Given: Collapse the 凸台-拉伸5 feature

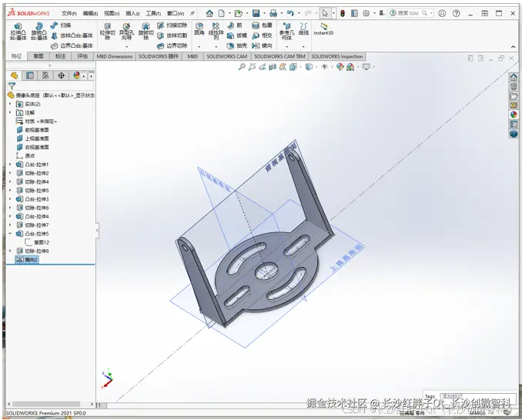Looking at the screenshot, I should click(10, 234).
